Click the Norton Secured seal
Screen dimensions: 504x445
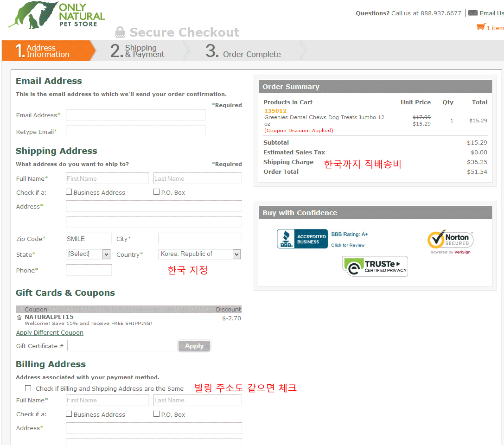[450, 241]
